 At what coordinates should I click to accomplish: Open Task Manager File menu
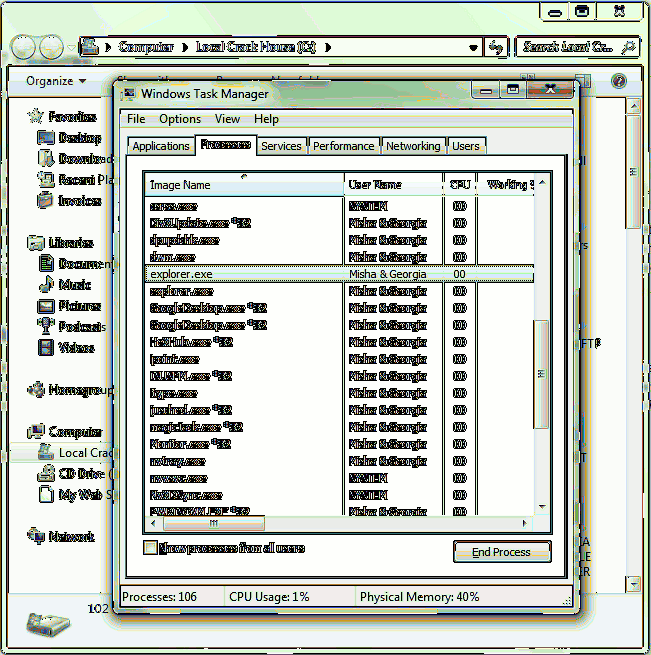136,119
